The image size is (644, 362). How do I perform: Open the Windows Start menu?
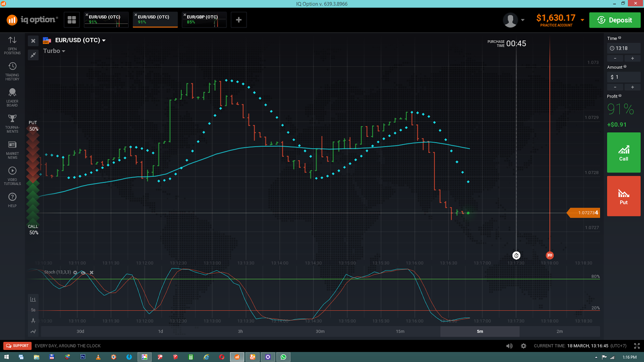click(x=6, y=357)
